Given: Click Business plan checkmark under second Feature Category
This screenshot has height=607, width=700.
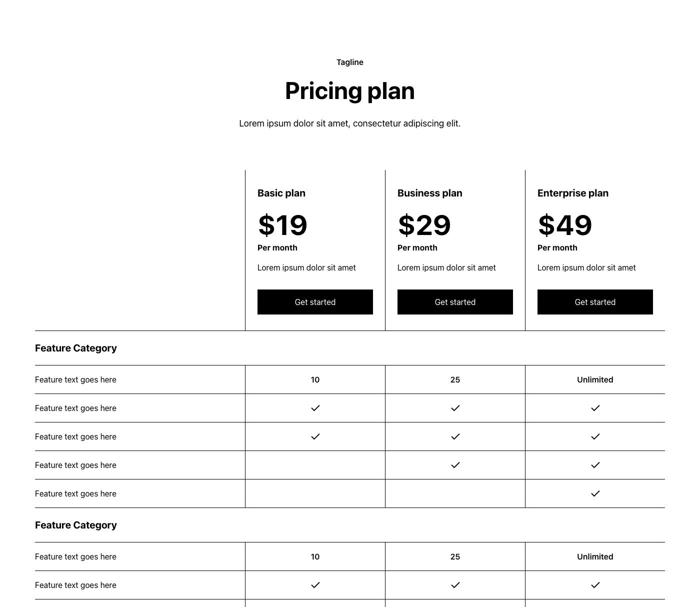Looking at the screenshot, I should point(455,585).
